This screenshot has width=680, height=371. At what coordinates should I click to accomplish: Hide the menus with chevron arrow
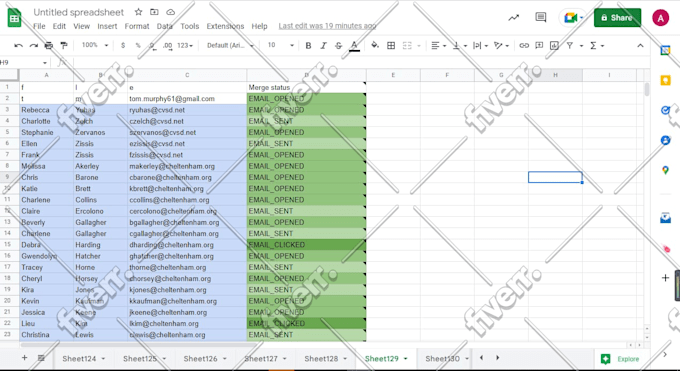coord(640,46)
